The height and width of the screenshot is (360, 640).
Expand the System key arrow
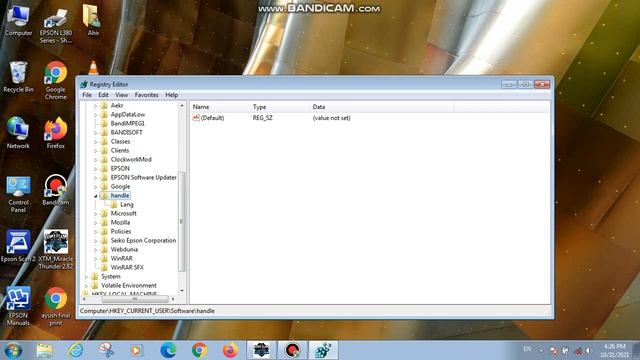pyautogui.click(x=86, y=277)
